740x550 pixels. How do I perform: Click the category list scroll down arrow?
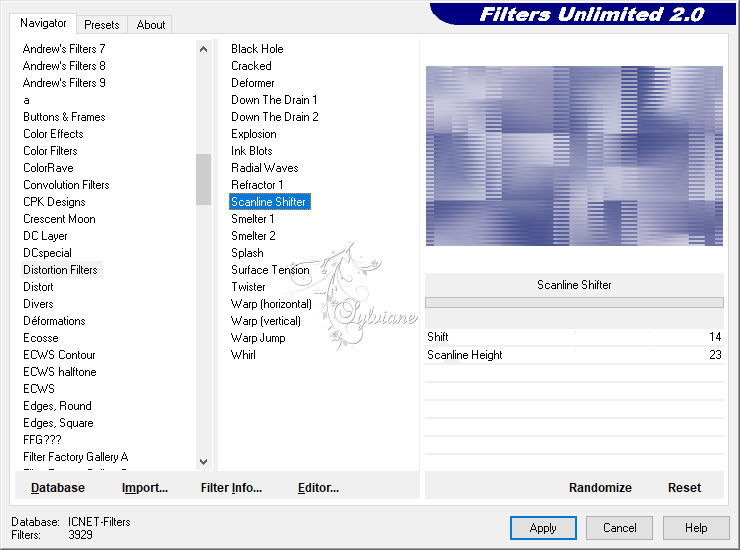tap(203, 462)
